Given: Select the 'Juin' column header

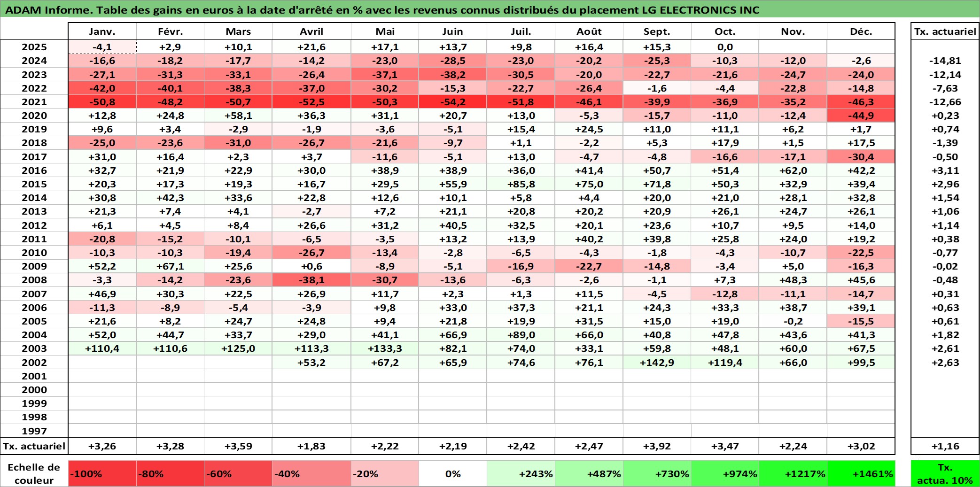Looking at the screenshot, I should 453,31.
